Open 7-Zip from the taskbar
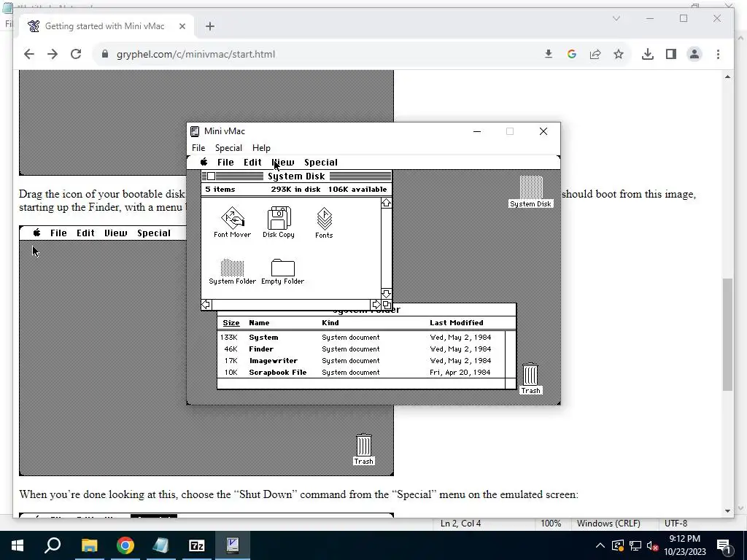The width and height of the screenshot is (747, 560). point(197,545)
